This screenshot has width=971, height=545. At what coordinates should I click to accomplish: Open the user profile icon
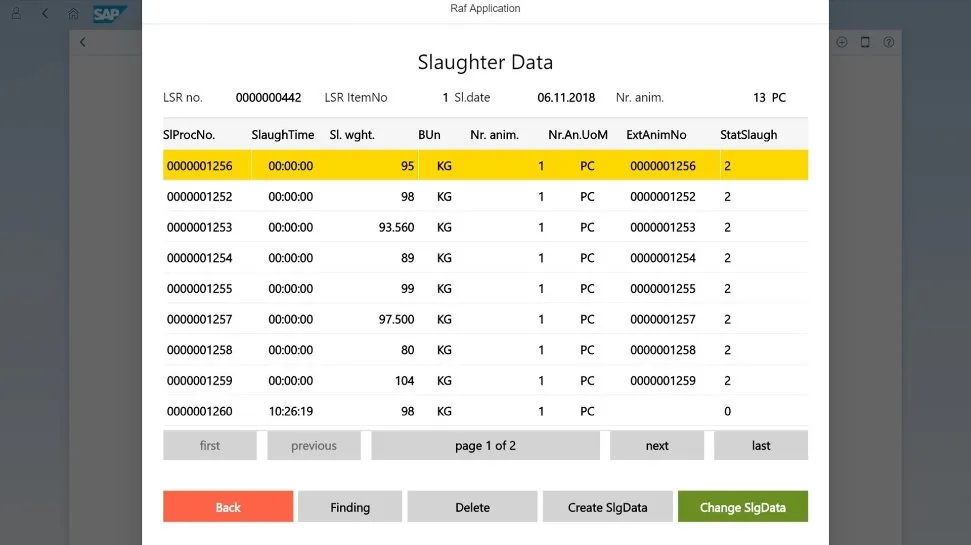coord(15,14)
